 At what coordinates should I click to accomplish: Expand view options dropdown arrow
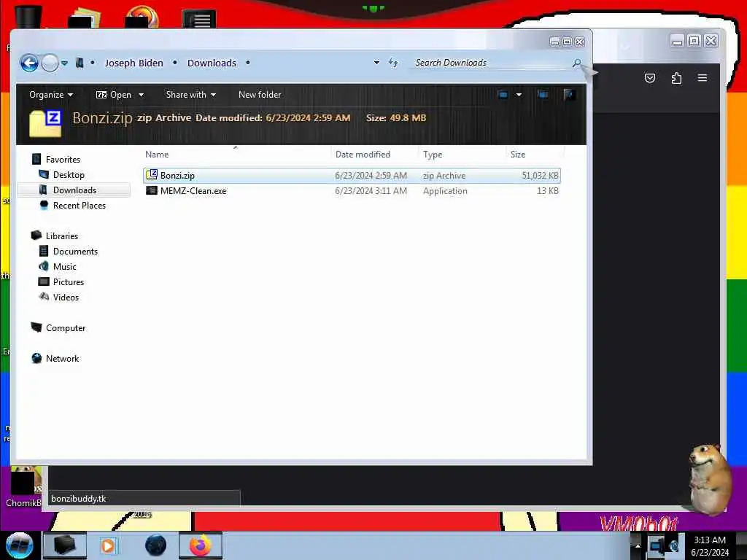pos(519,95)
